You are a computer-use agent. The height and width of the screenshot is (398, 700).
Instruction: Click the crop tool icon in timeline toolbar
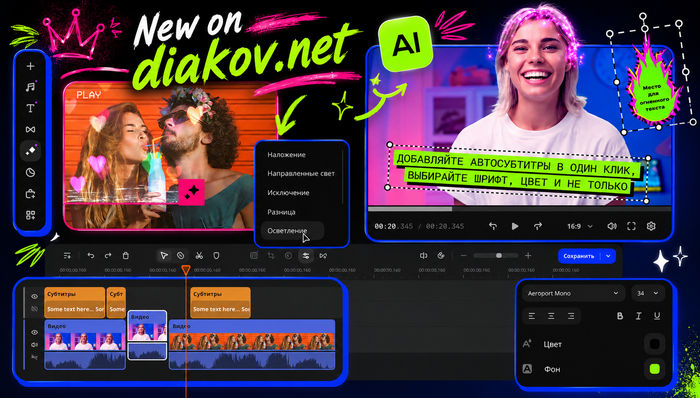271,256
